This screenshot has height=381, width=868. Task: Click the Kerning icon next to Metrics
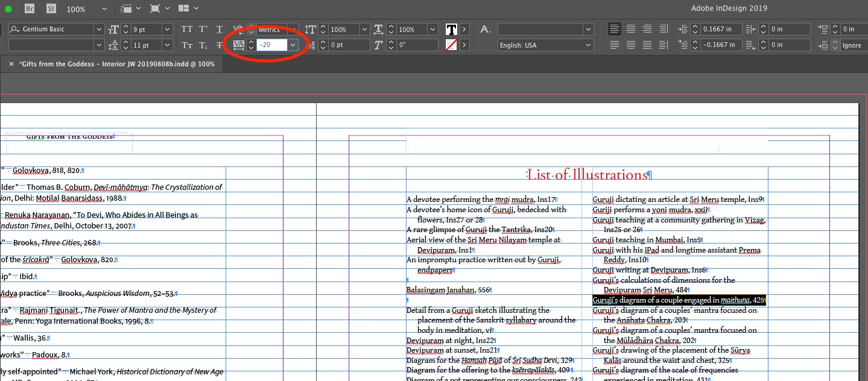pyautogui.click(x=238, y=29)
